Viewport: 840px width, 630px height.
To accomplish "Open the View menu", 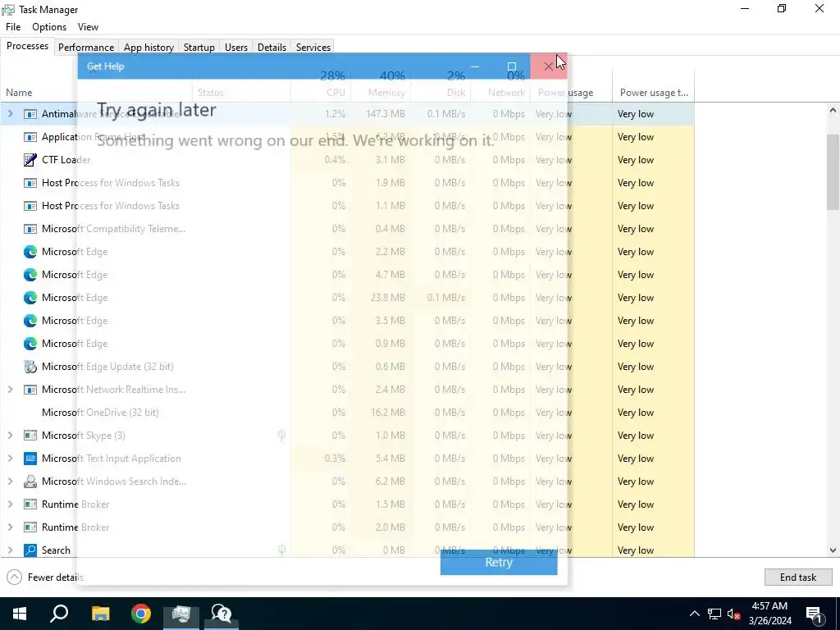I will tap(88, 27).
